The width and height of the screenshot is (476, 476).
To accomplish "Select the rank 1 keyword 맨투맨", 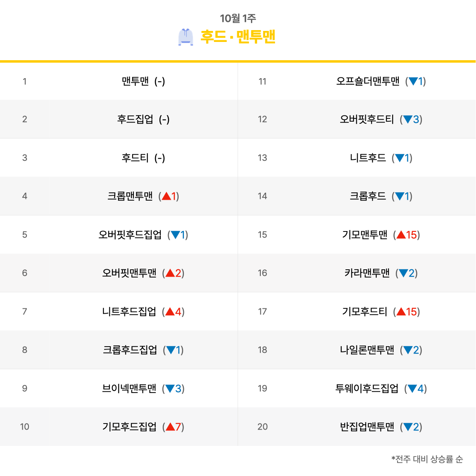I will 135,81.
